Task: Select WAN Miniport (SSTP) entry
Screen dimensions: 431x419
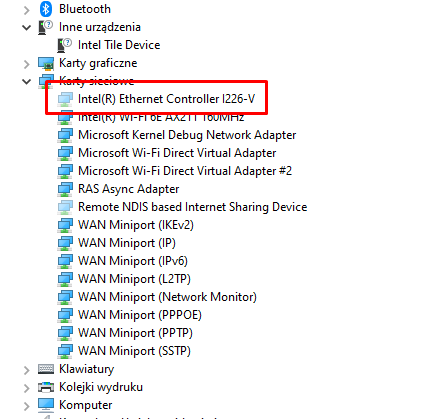Action: 134,351
